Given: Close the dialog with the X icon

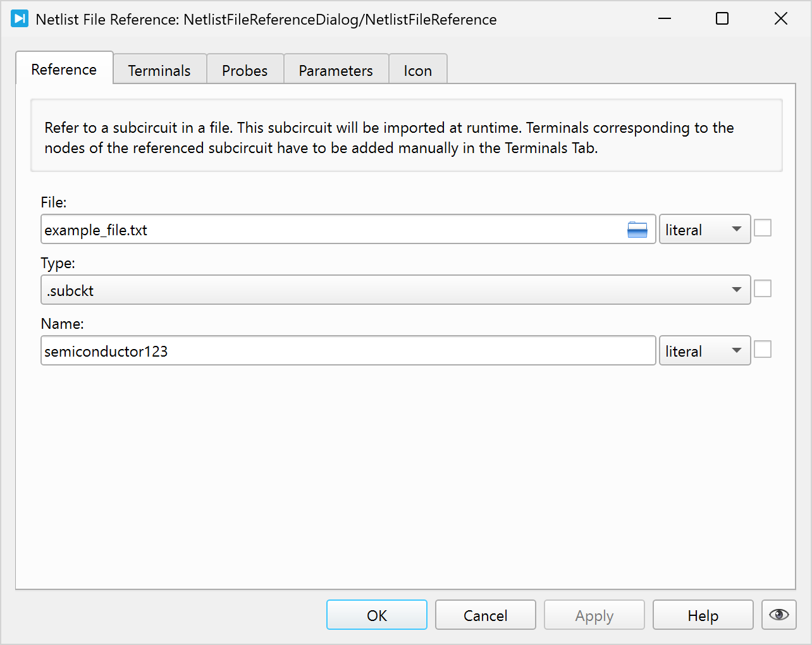Looking at the screenshot, I should 780,19.
